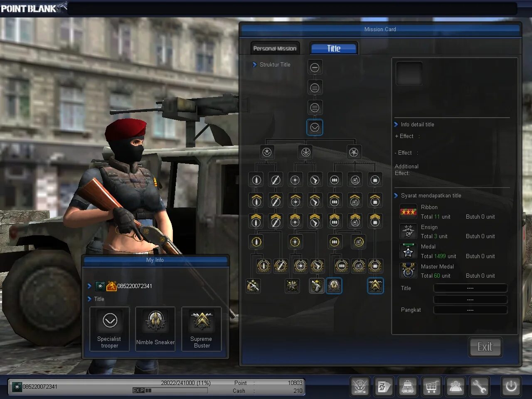Select the double down-arrow branch title node
Image resolution: width=532 pixels, height=399 pixels.
(x=306, y=152)
